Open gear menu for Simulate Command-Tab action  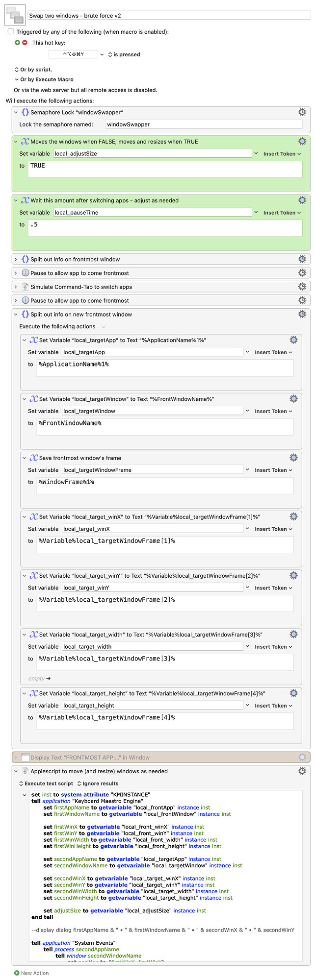[x=302, y=286]
